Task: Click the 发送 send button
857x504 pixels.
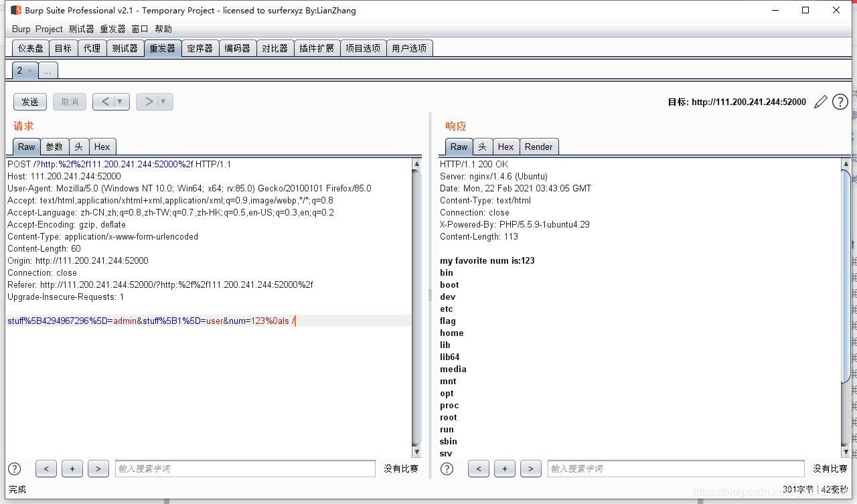Action: pos(30,102)
